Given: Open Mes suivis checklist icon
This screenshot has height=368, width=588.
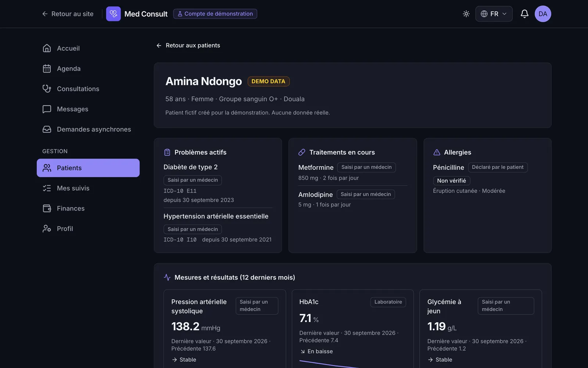Looking at the screenshot, I should pos(47,188).
